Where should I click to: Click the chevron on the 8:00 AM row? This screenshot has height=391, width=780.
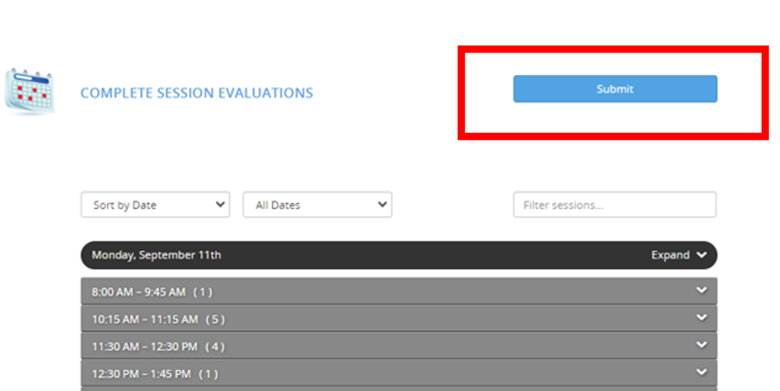(701, 290)
